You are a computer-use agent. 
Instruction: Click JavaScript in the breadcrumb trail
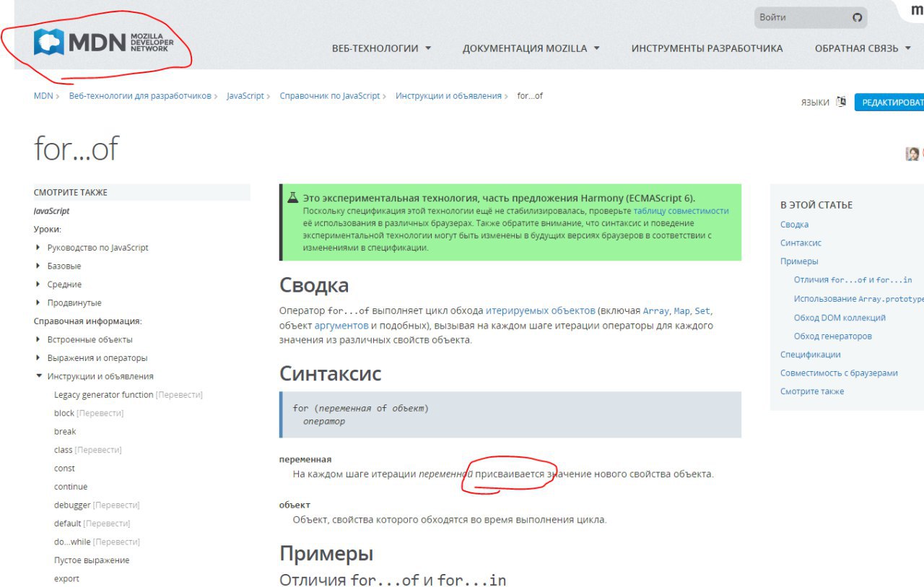point(245,96)
